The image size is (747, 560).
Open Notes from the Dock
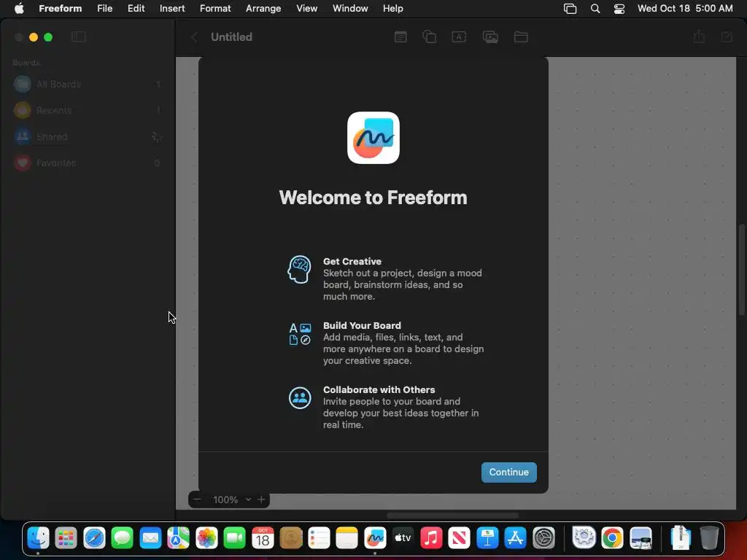pyautogui.click(x=347, y=538)
